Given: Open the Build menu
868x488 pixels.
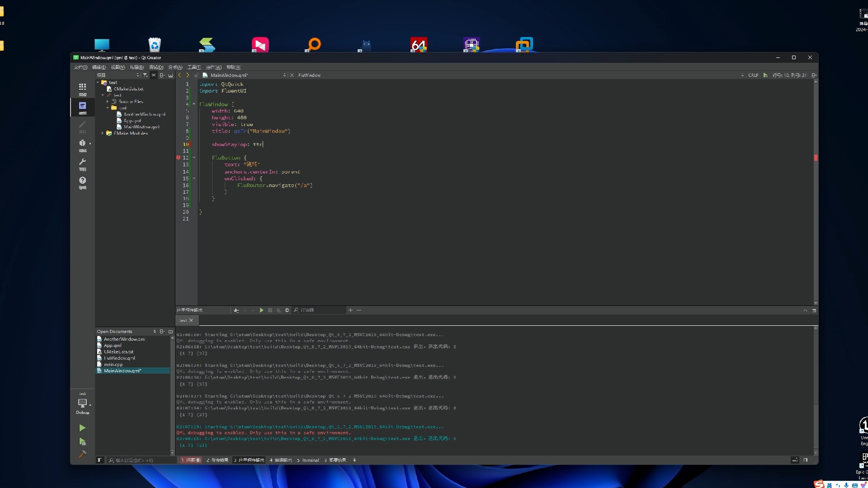Looking at the screenshot, I should click(137, 67).
